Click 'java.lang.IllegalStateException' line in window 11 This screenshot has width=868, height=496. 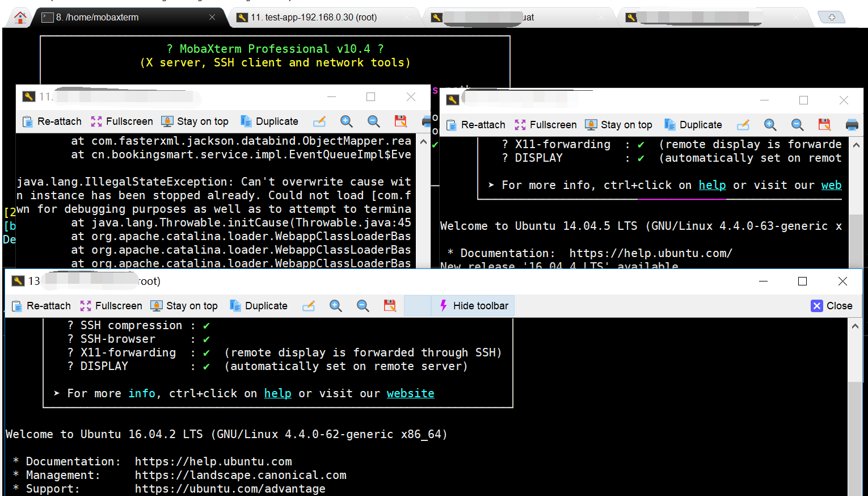click(x=214, y=182)
